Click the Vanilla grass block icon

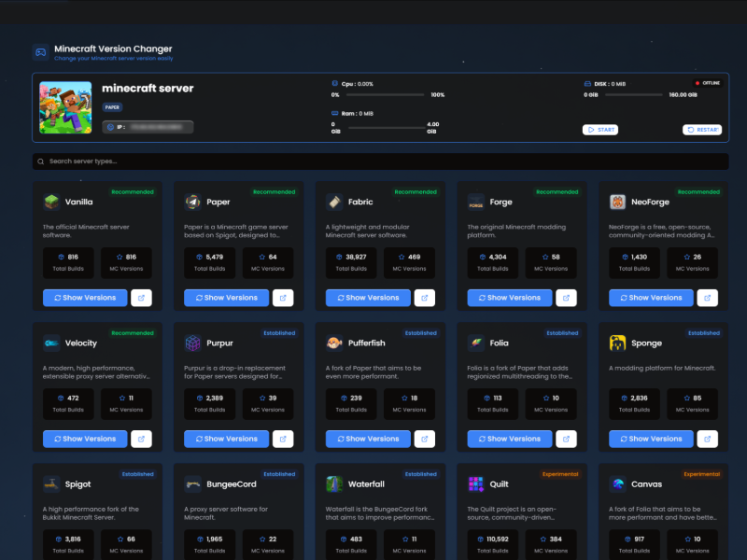(51, 202)
